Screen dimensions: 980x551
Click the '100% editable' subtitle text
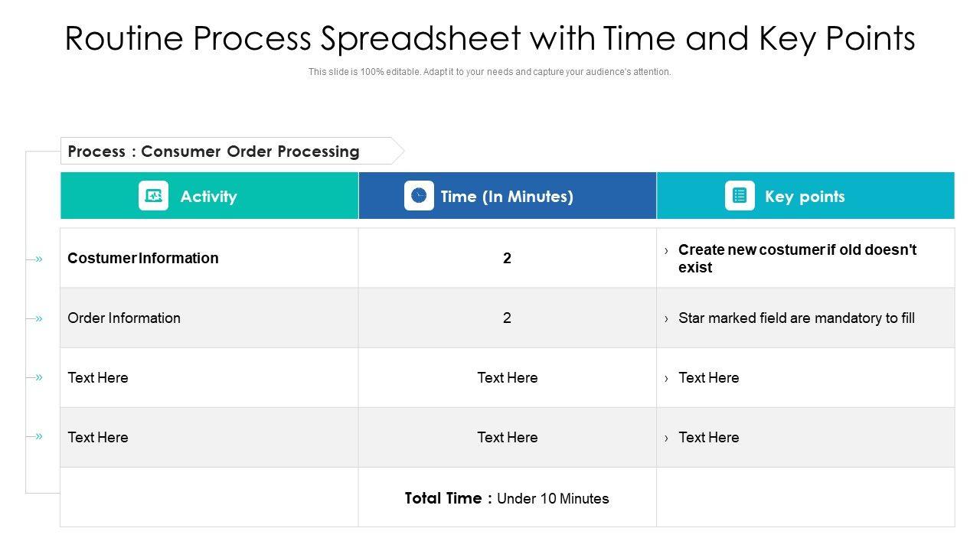(x=490, y=72)
